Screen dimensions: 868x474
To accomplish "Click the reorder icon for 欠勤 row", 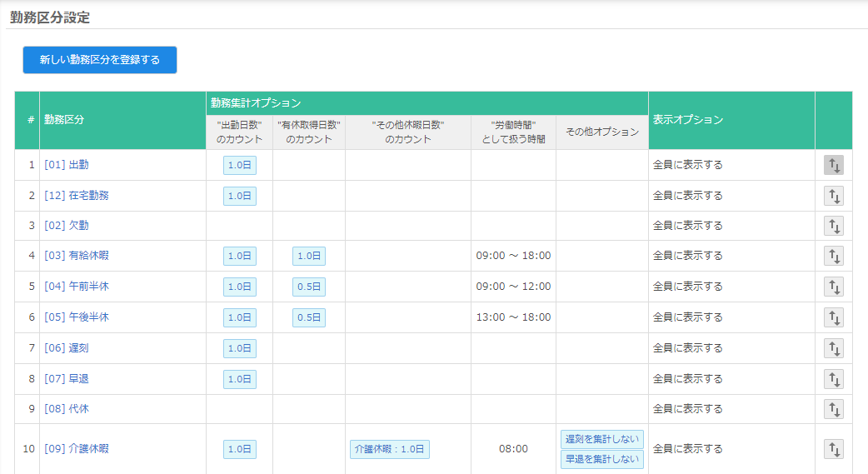I will coord(833,226).
